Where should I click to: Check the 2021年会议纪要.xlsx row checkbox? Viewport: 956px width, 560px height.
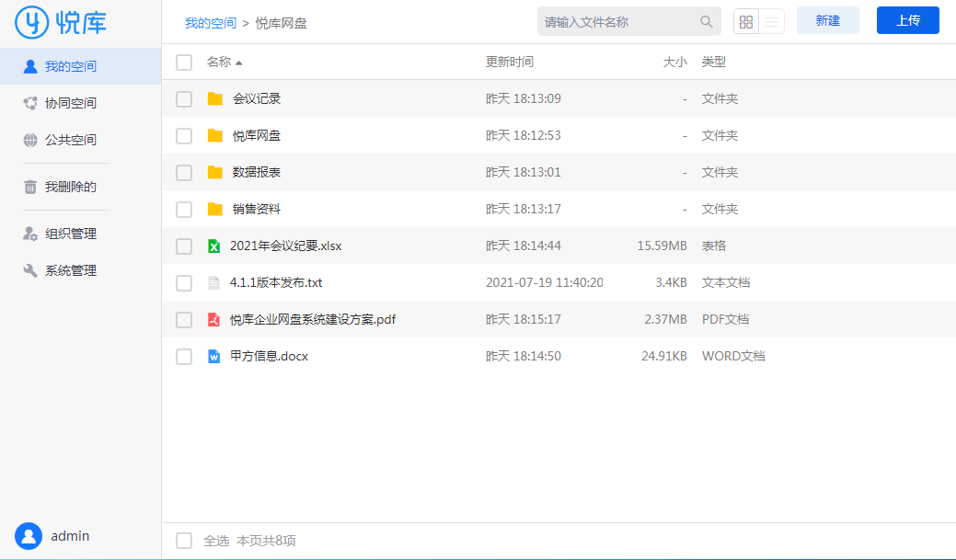click(x=184, y=246)
